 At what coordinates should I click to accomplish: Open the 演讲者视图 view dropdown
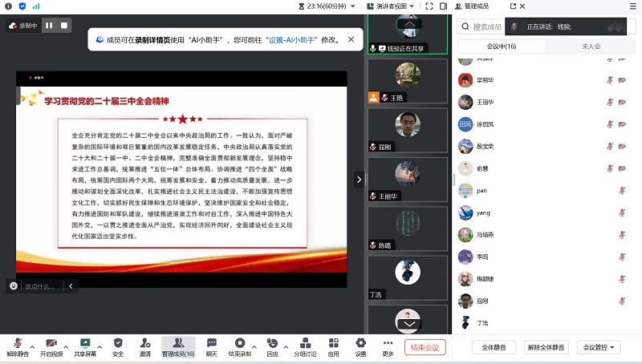point(391,6)
